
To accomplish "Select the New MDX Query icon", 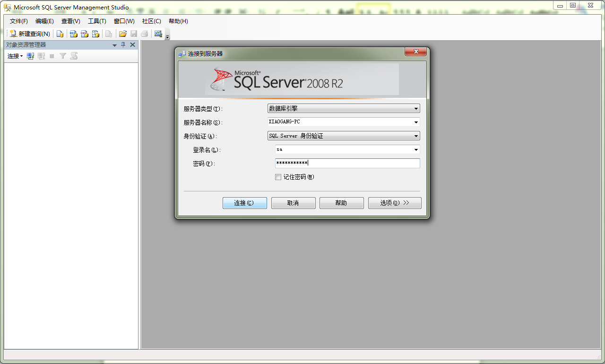I will [73, 34].
